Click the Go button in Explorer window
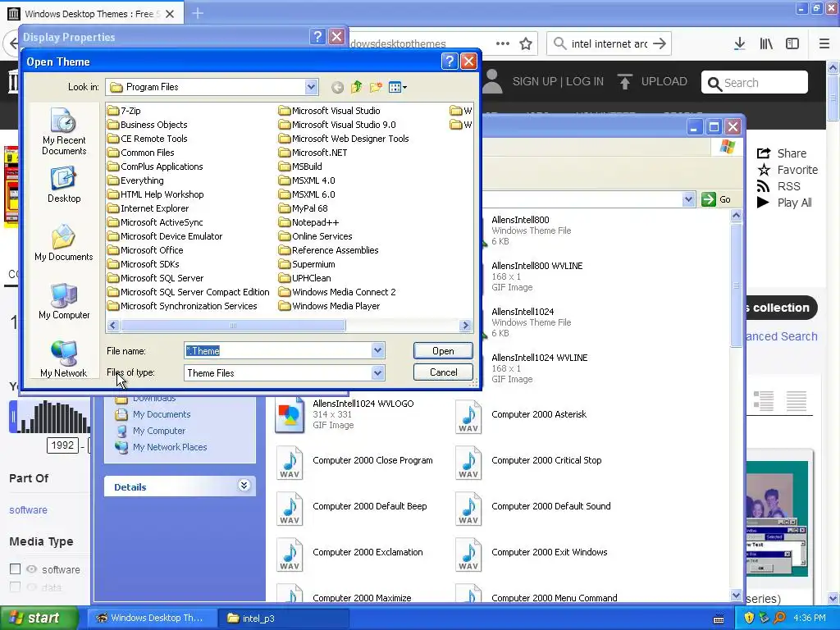This screenshot has height=630, width=840. (716, 199)
